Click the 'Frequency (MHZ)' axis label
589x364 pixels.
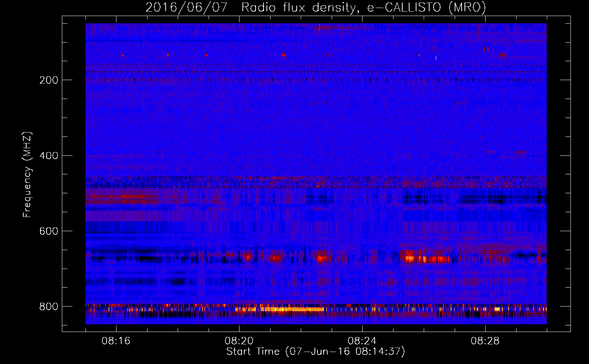pyautogui.click(x=27, y=174)
